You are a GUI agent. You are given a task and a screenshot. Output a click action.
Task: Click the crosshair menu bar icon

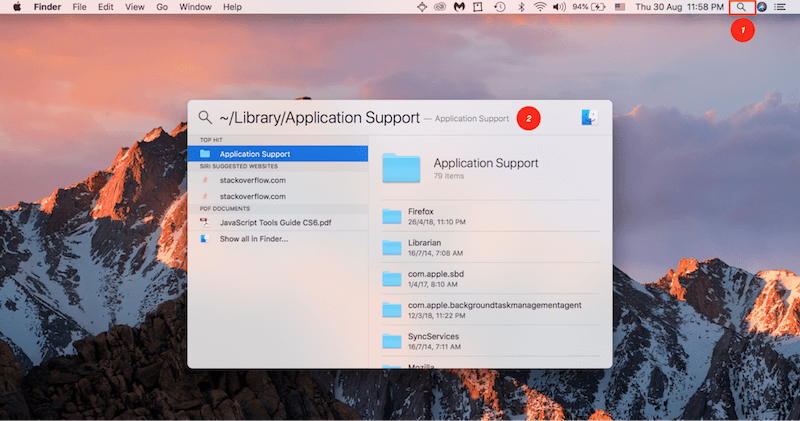pyautogui.click(x=422, y=7)
